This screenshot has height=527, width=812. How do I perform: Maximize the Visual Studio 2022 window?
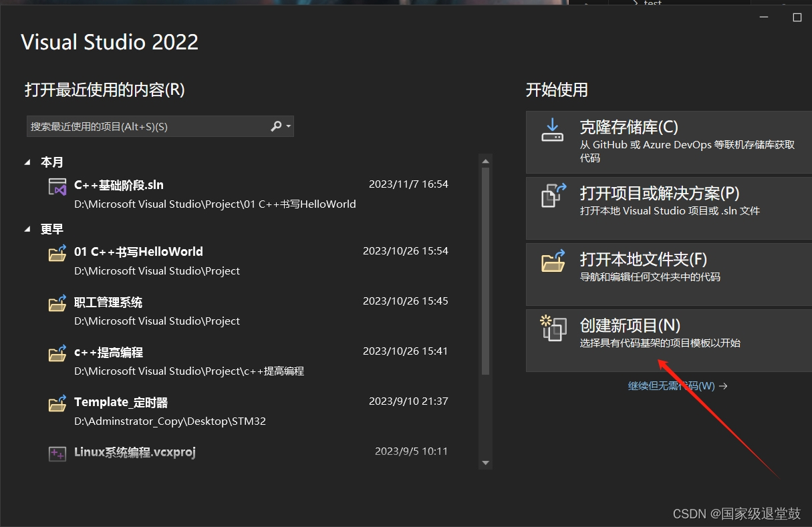[797, 17]
